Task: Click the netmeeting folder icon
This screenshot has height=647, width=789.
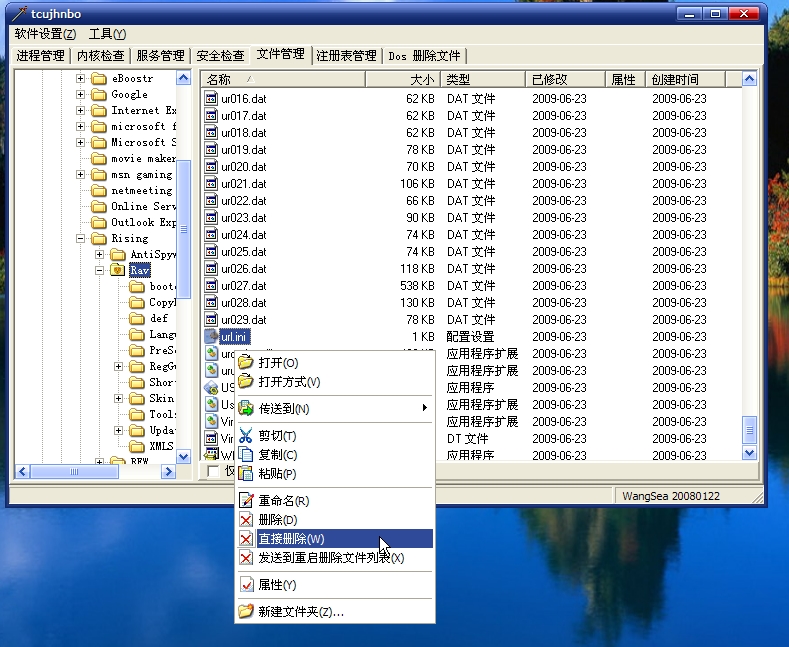Action: click(x=99, y=191)
